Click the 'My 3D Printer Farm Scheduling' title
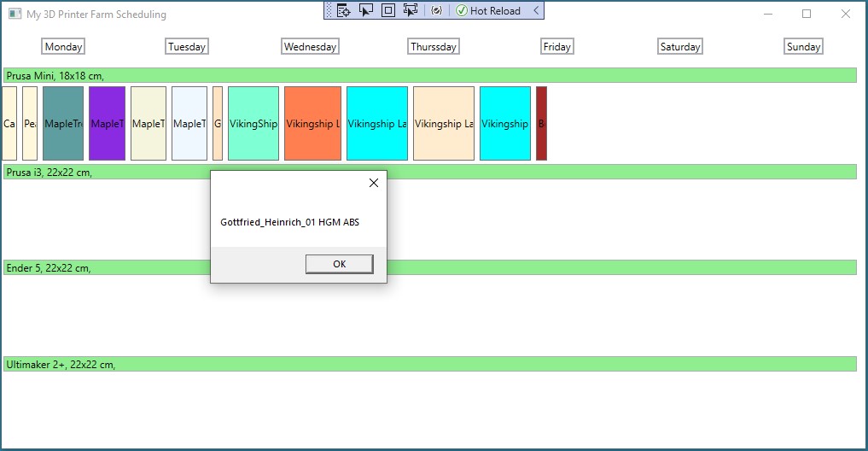Viewport: 868px width, 451px height. coord(96,15)
